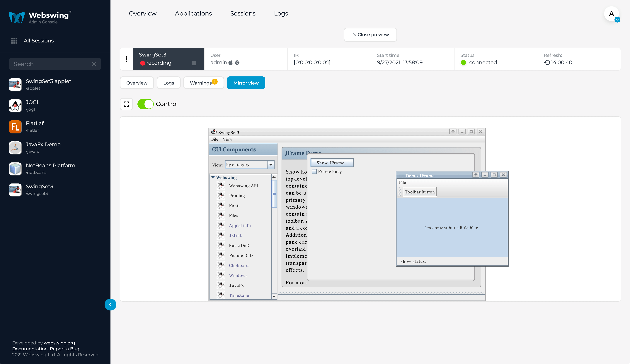This screenshot has width=630, height=364.
Task: Select the Mirror view tab
Action: 246,83
